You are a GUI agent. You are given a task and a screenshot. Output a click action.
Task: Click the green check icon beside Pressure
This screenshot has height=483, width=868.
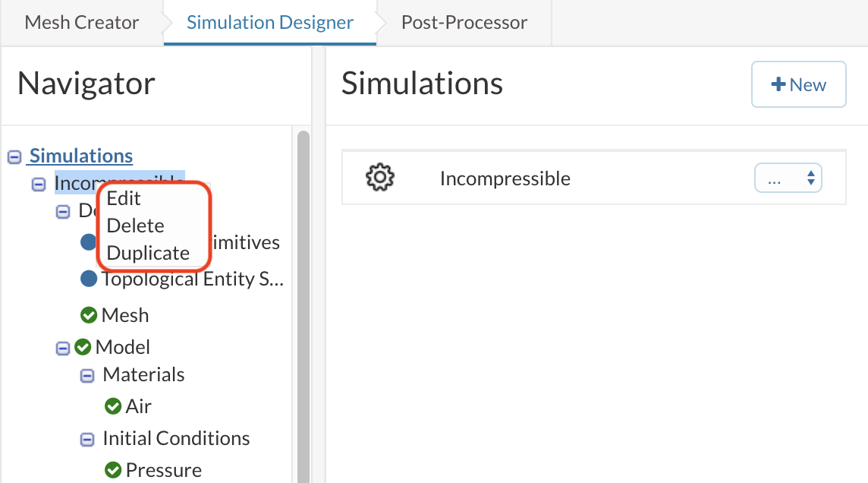coord(113,470)
